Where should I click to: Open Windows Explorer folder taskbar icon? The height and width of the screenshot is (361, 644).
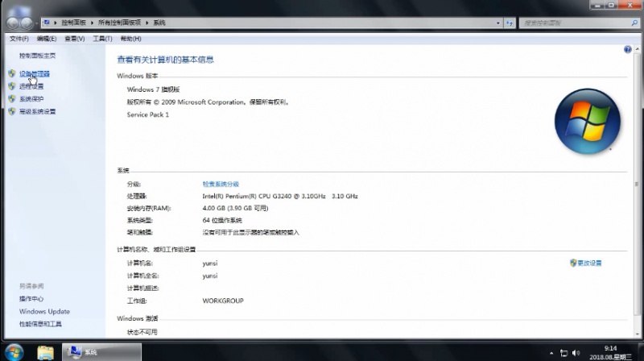pyautogui.click(x=46, y=353)
